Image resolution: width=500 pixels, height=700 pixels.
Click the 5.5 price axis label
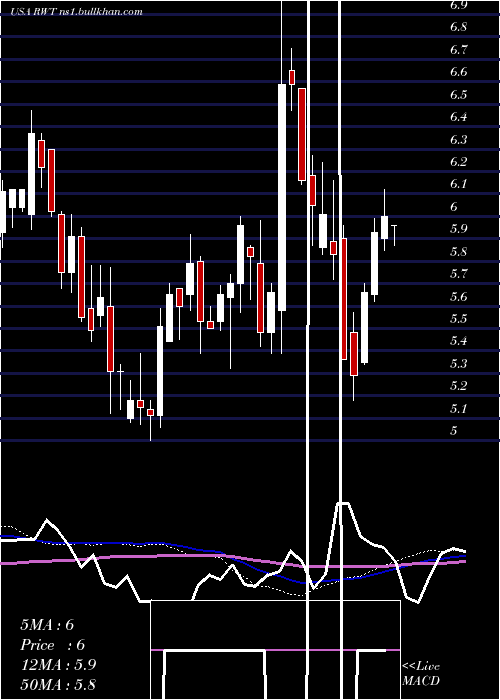(x=459, y=319)
